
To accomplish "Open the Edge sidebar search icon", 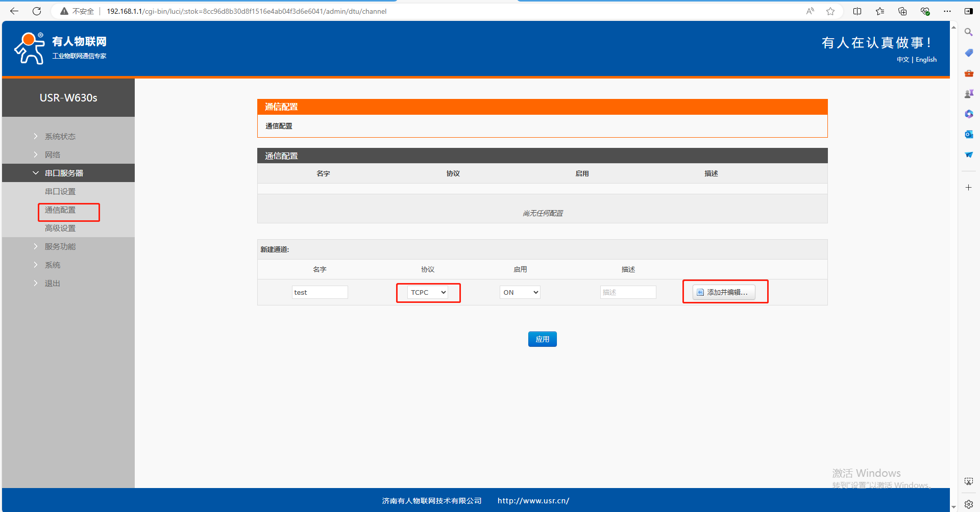I will point(968,32).
